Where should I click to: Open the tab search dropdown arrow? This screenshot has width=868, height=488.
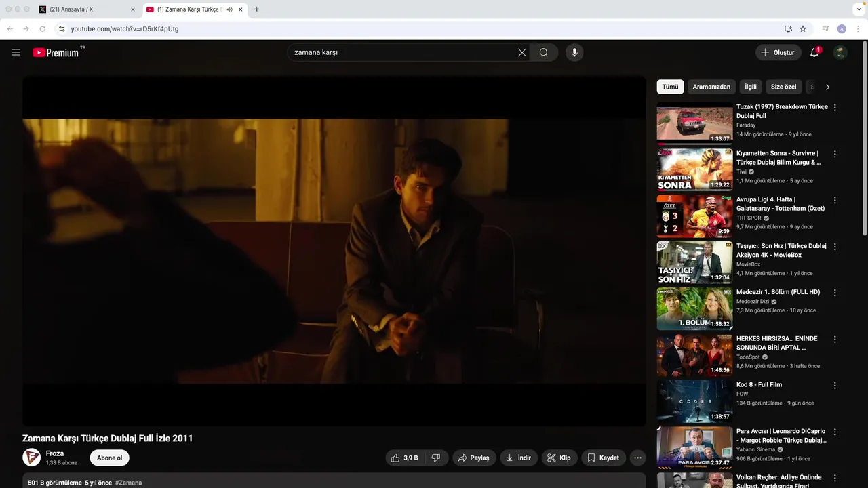pyautogui.click(x=859, y=9)
